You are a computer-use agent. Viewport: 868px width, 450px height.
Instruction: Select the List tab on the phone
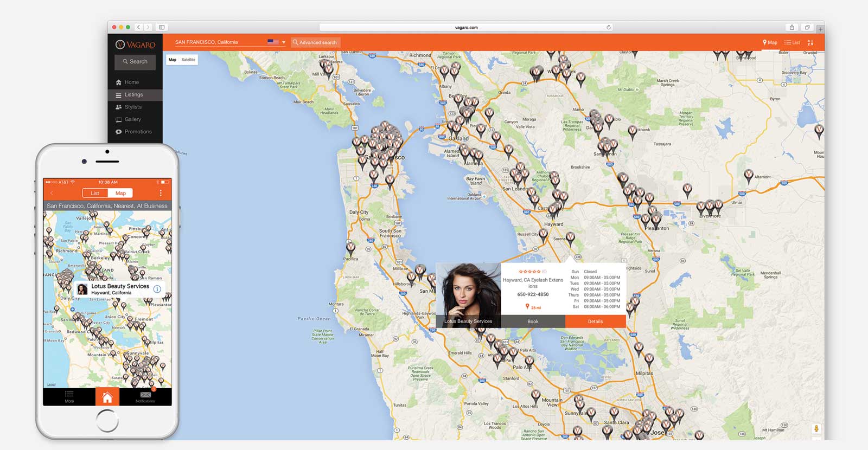tap(95, 194)
